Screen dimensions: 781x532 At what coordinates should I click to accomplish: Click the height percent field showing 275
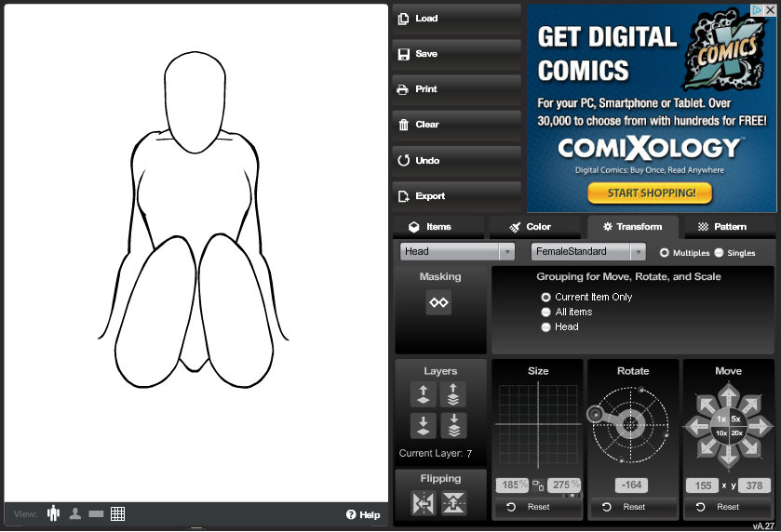click(x=564, y=485)
